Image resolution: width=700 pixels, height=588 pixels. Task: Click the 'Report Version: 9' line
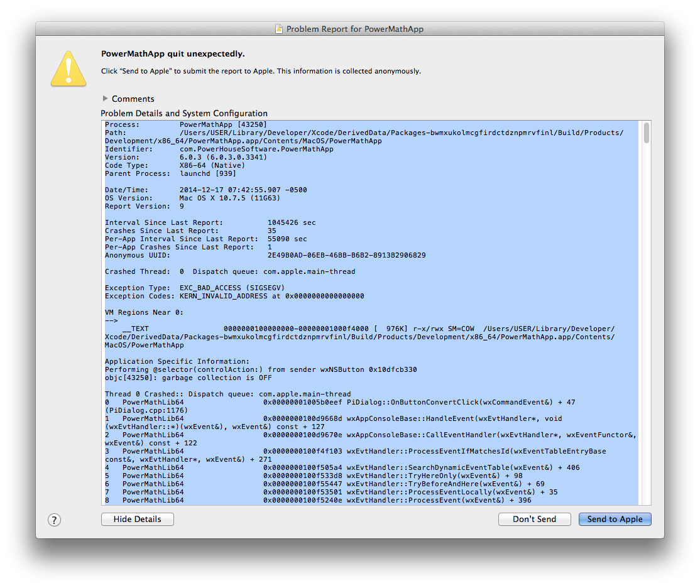[x=144, y=206]
